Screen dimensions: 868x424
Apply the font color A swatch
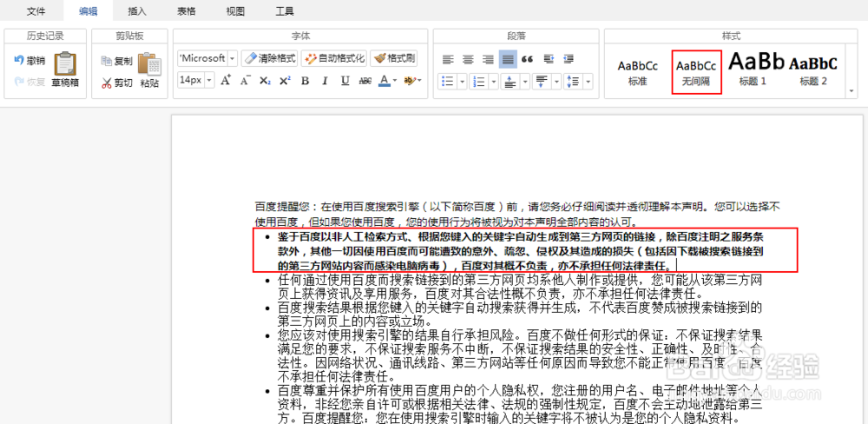pyautogui.click(x=385, y=80)
